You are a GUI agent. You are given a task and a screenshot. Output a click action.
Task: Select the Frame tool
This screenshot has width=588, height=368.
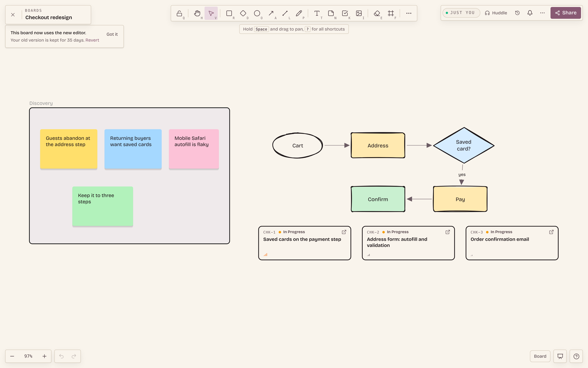tap(391, 13)
